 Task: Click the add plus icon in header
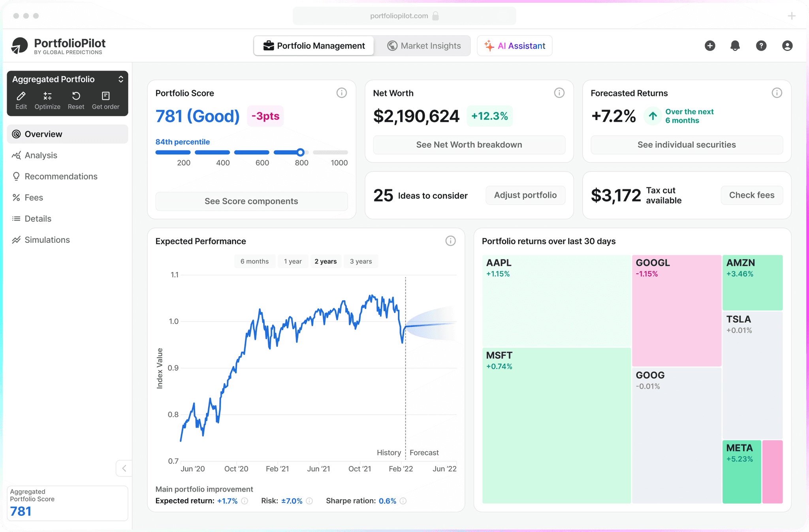point(710,46)
